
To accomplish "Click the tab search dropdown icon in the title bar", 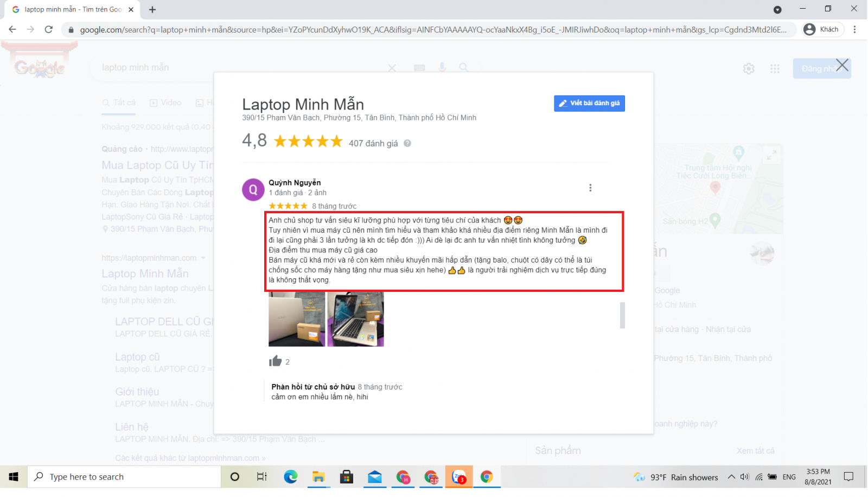I will click(x=777, y=10).
